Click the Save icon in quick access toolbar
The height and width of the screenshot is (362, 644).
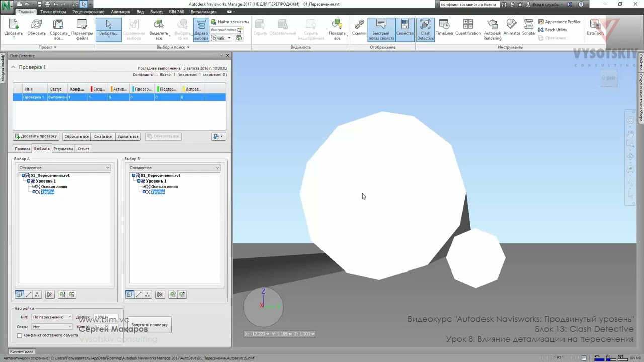pos(40,4)
